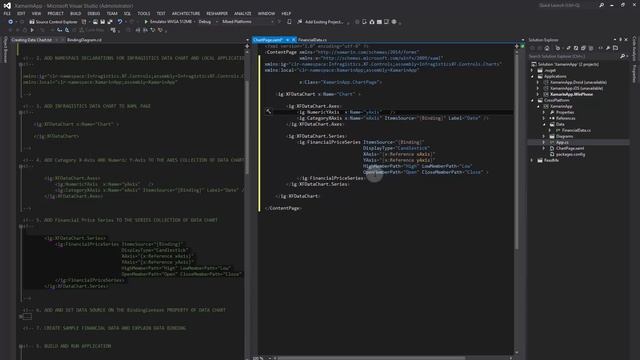Start debugging with the Simulator play button
The width and height of the screenshot is (640, 360).
click(146, 22)
